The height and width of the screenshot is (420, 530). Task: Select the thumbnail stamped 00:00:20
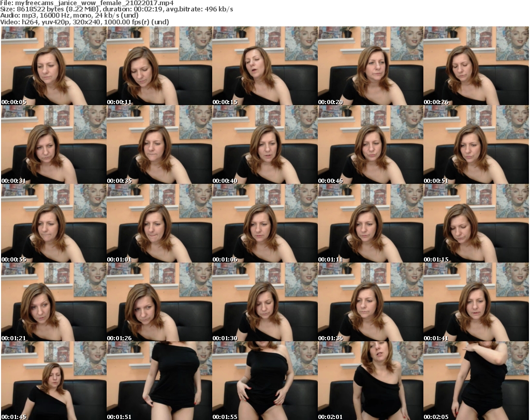point(371,66)
